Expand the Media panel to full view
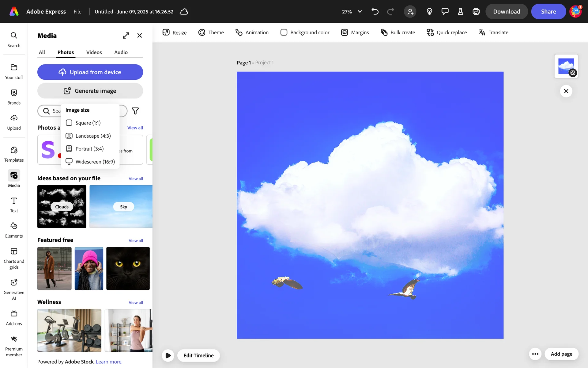The height and width of the screenshot is (368, 588). pyautogui.click(x=126, y=36)
